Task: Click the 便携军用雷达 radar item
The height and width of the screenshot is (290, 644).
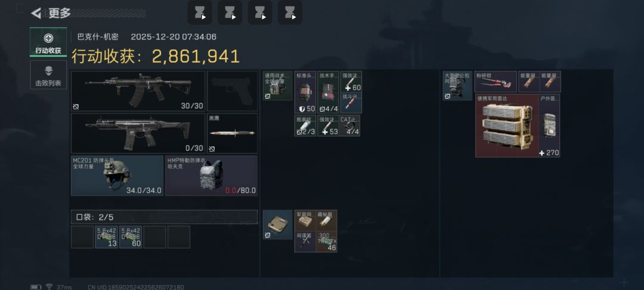Action: coord(507,126)
